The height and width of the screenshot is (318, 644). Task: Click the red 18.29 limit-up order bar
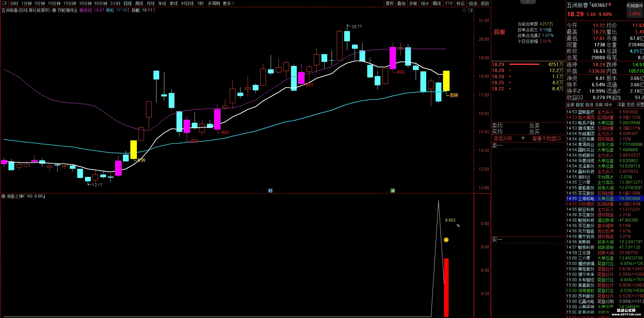point(524,64)
